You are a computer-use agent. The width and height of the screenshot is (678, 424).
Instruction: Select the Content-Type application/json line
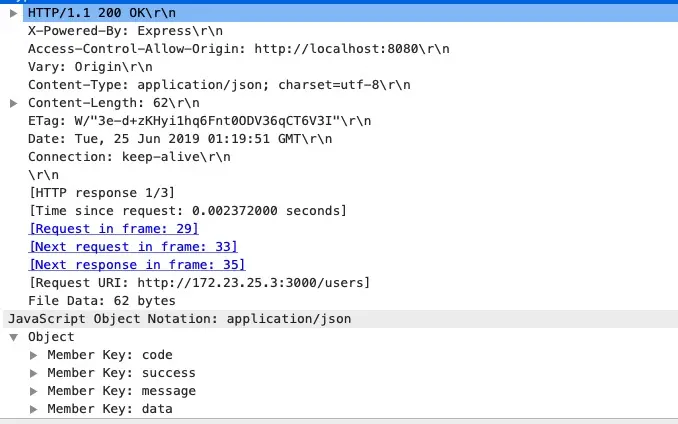[x=219, y=85]
